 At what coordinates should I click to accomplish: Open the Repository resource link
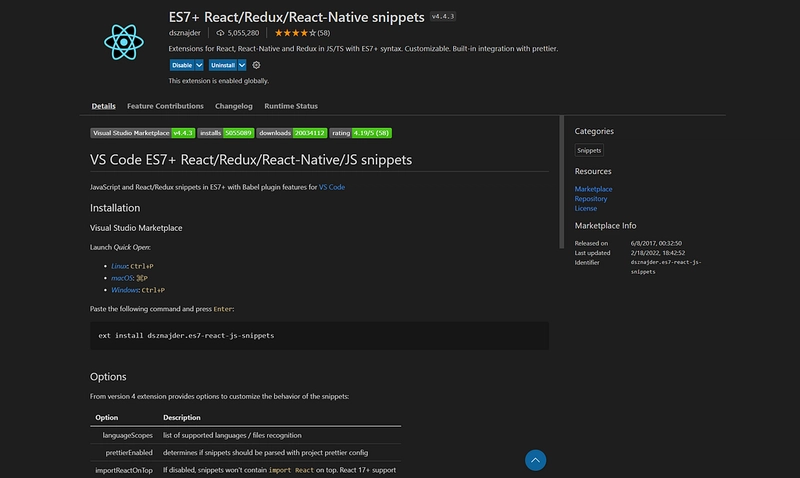(591, 198)
